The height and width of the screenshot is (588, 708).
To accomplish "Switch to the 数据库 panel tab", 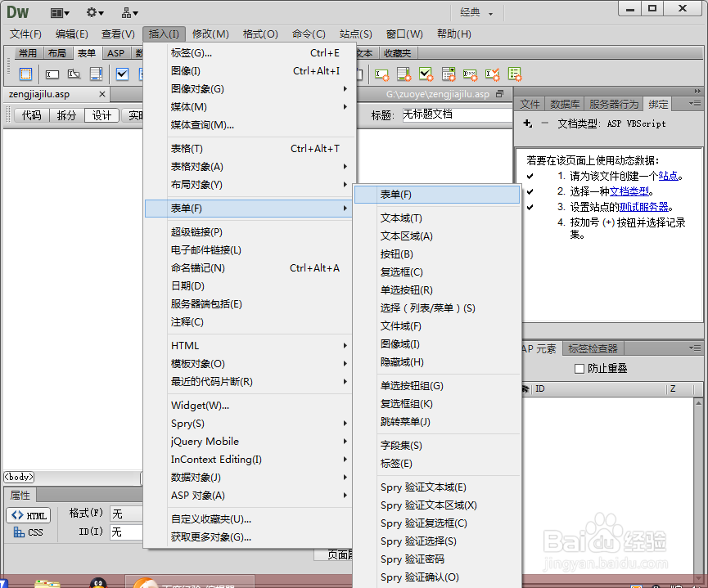I will [565, 104].
